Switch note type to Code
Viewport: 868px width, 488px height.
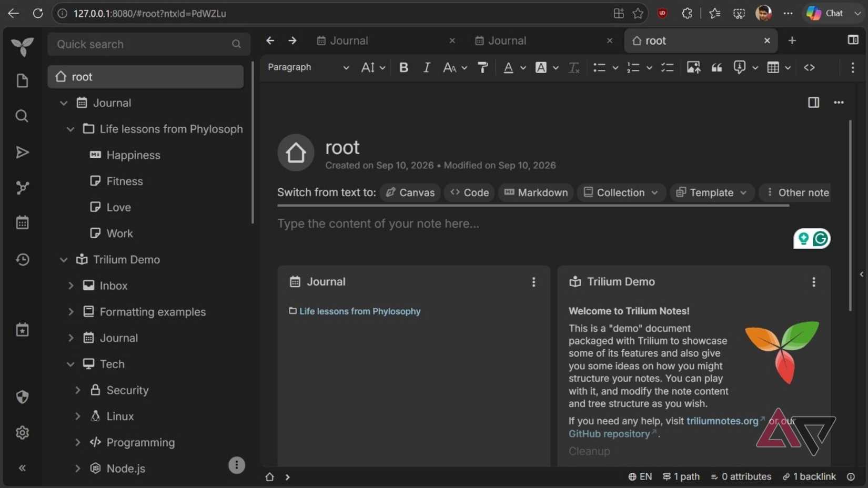pos(469,192)
